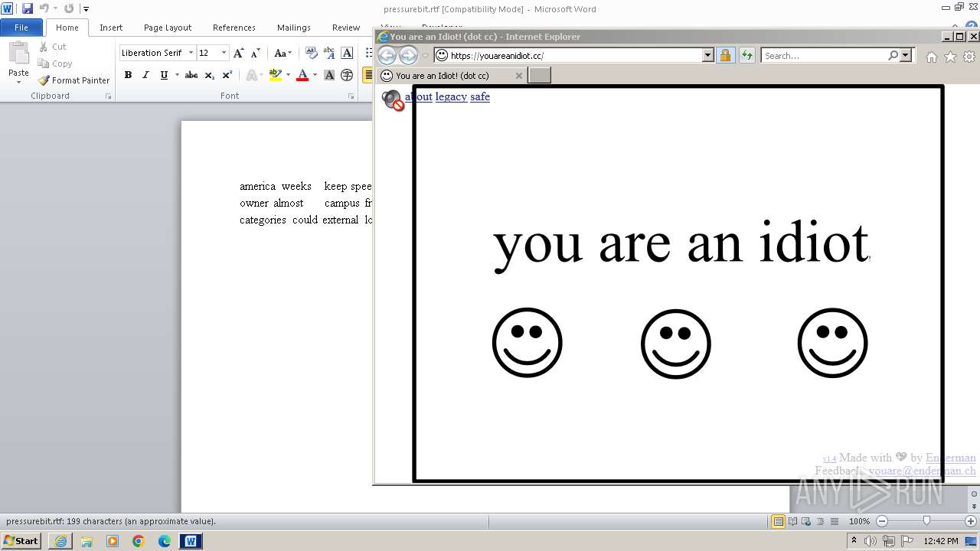The image size is (980, 551).
Task: Click the Word zoom slider handle
Action: tap(926, 521)
